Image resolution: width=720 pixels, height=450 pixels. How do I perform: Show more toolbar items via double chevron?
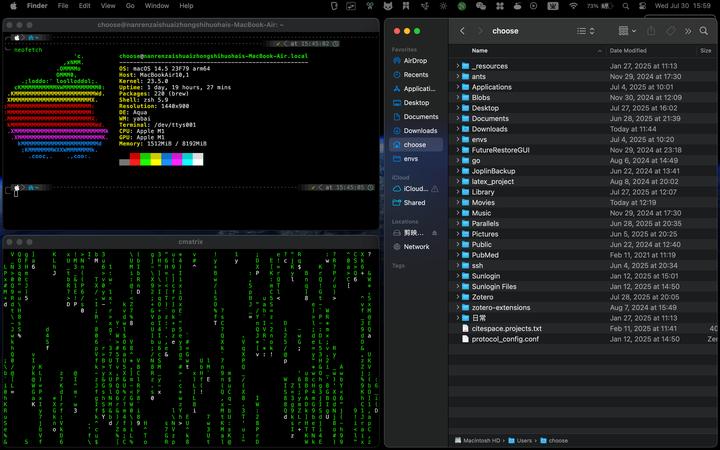(688, 31)
